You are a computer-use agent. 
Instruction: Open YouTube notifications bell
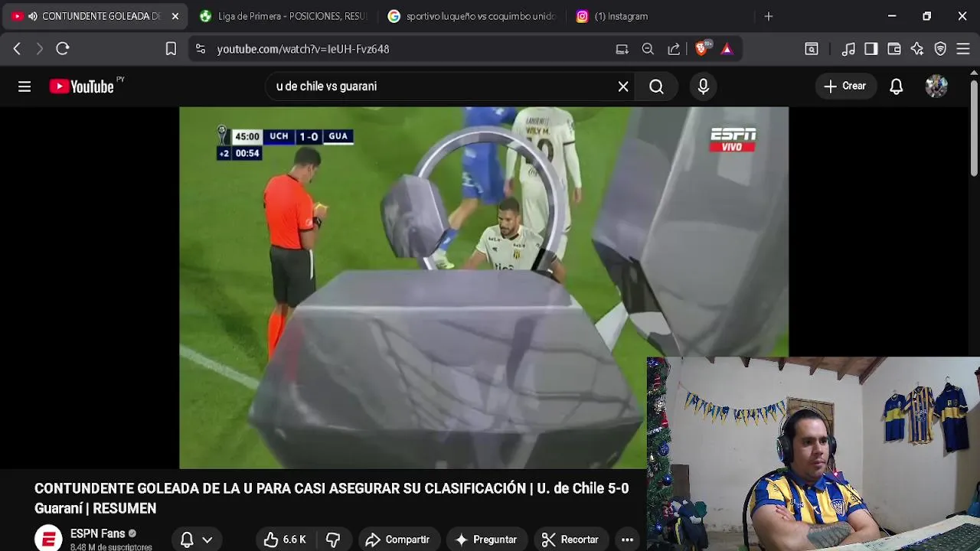(x=896, y=86)
